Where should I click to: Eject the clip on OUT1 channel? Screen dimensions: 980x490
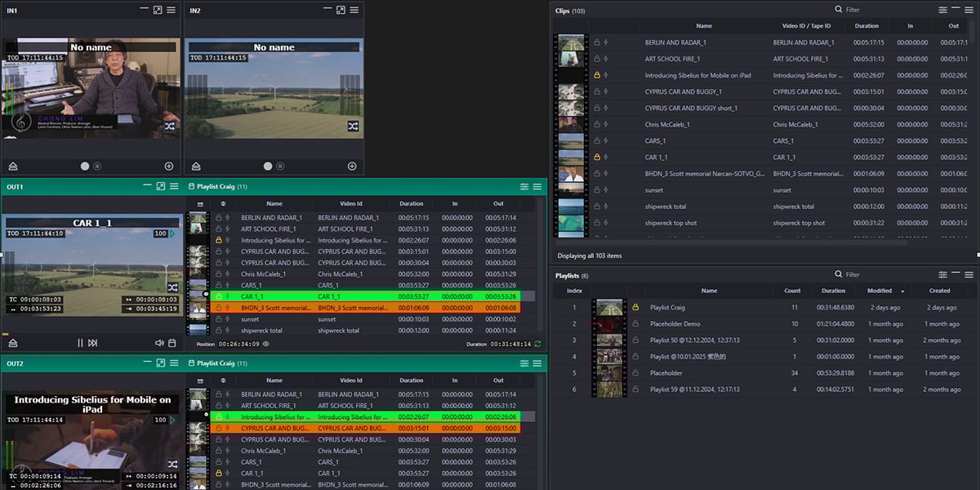pos(13,343)
